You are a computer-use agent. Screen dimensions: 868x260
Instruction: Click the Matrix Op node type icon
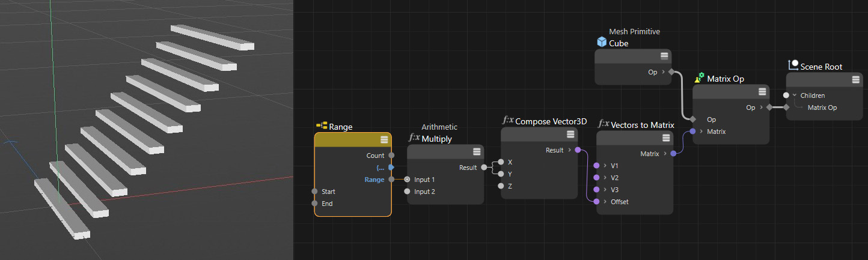click(699, 78)
